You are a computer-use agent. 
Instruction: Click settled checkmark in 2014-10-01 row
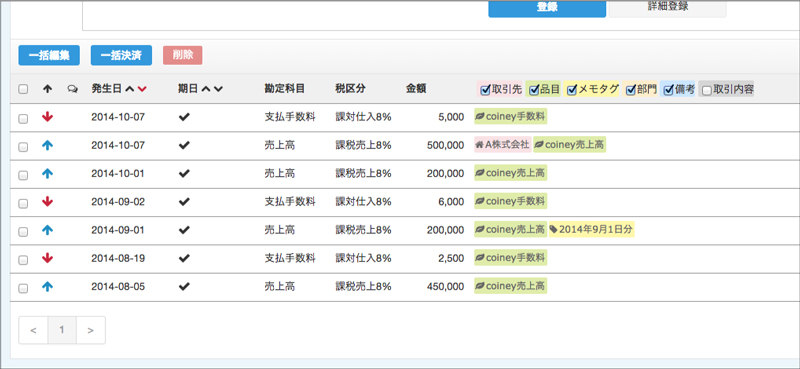pos(184,174)
